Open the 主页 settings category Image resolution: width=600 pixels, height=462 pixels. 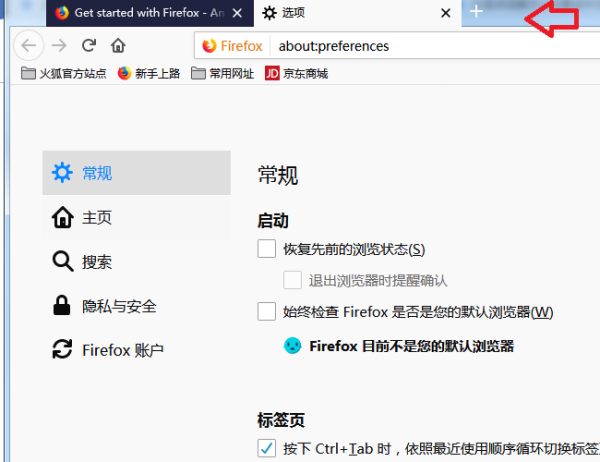coord(136,217)
